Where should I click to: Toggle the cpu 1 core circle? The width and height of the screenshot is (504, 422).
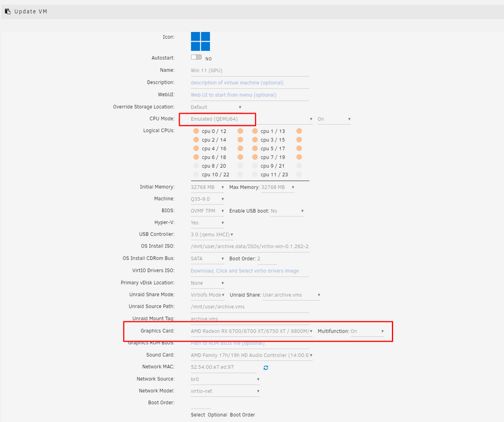pyautogui.click(x=255, y=131)
